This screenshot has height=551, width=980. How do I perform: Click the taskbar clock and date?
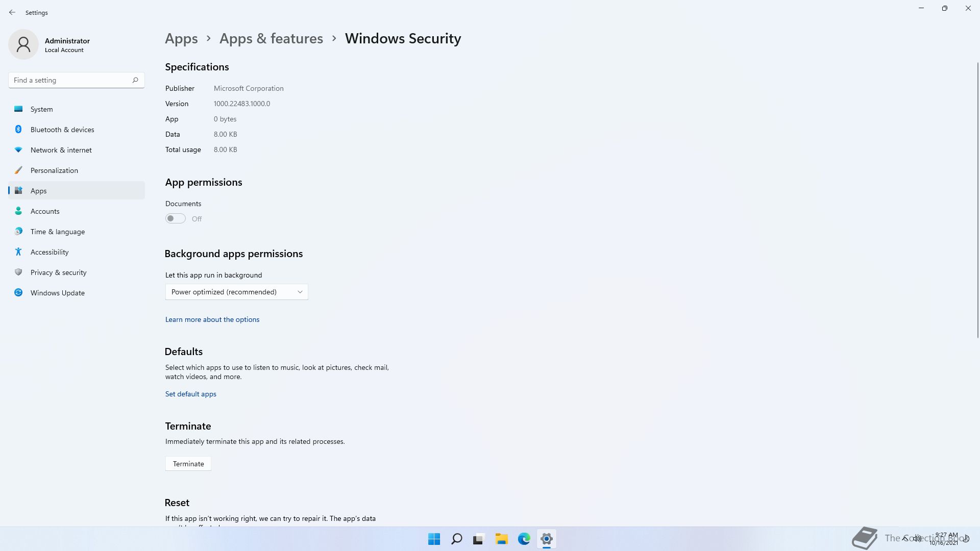(x=944, y=539)
